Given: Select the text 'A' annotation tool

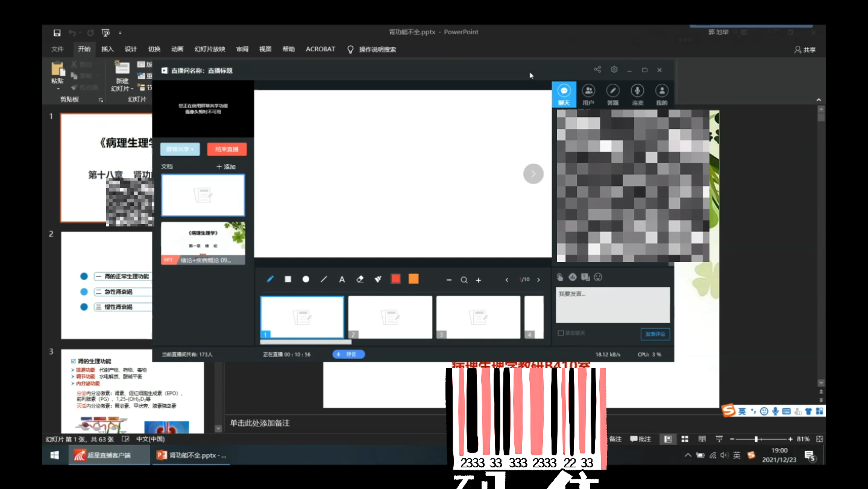Looking at the screenshot, I should [x=342, y=279].
